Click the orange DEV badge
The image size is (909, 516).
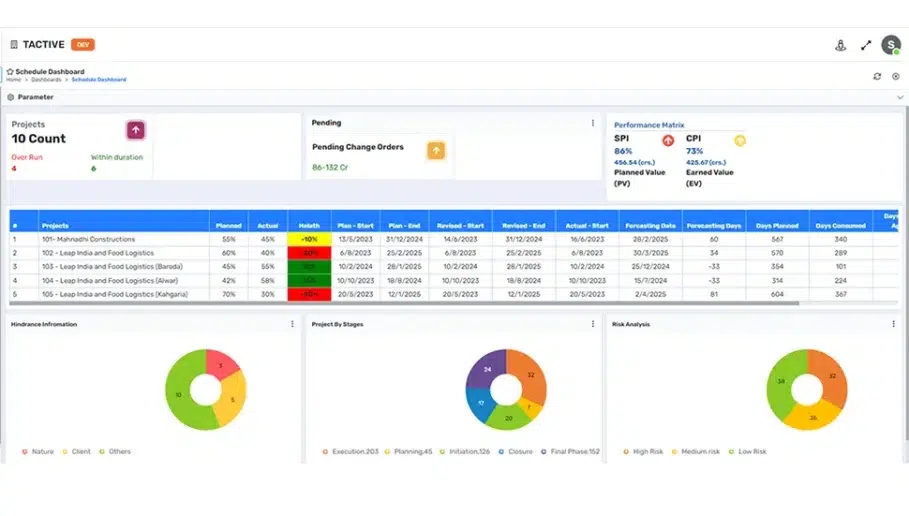click(83, 45)
